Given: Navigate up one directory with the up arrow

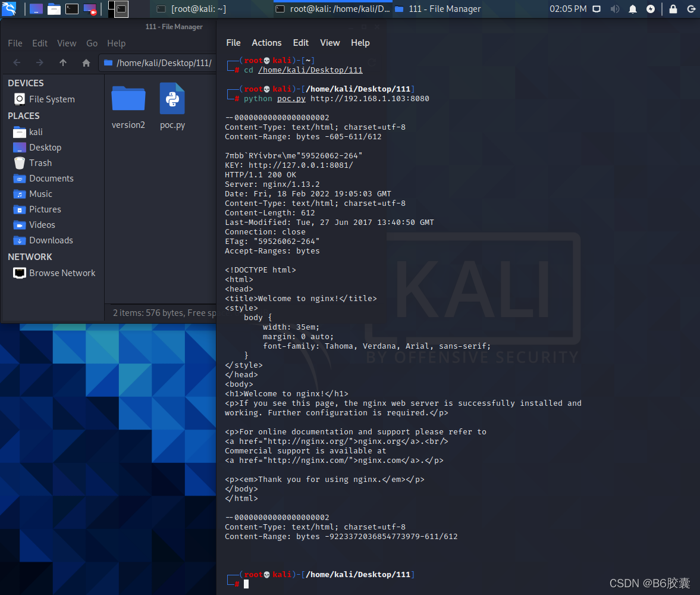Looking at the screenshot, I should point(62,63).
